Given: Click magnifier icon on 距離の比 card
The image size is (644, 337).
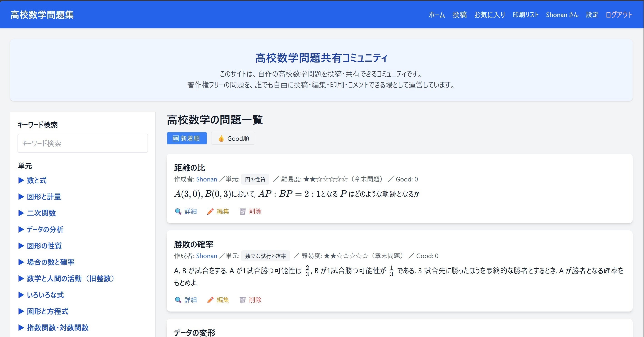Looking at the screenshot, I should coord(178,211).
